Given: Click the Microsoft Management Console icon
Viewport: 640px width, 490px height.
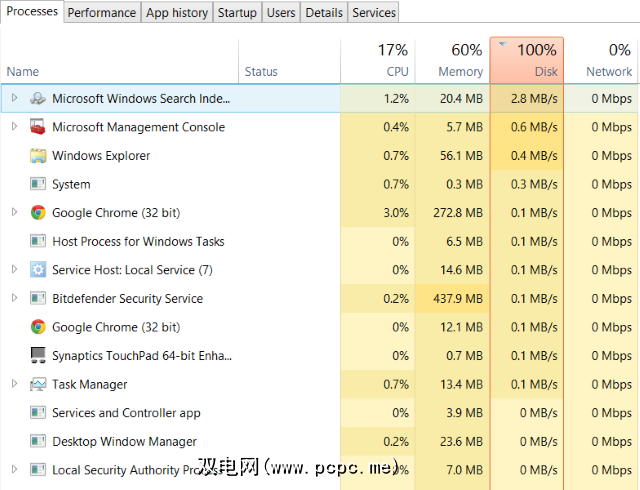Looking at the screenshot, I should pos(38,127).
